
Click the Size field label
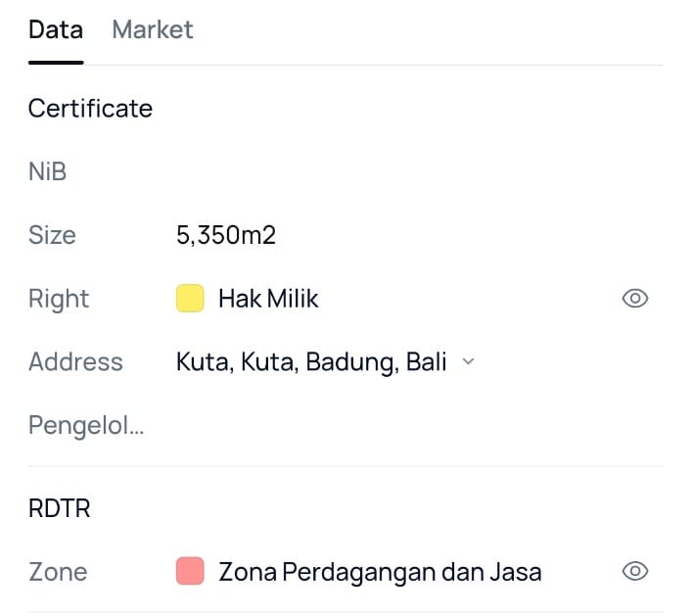[52, 235]
